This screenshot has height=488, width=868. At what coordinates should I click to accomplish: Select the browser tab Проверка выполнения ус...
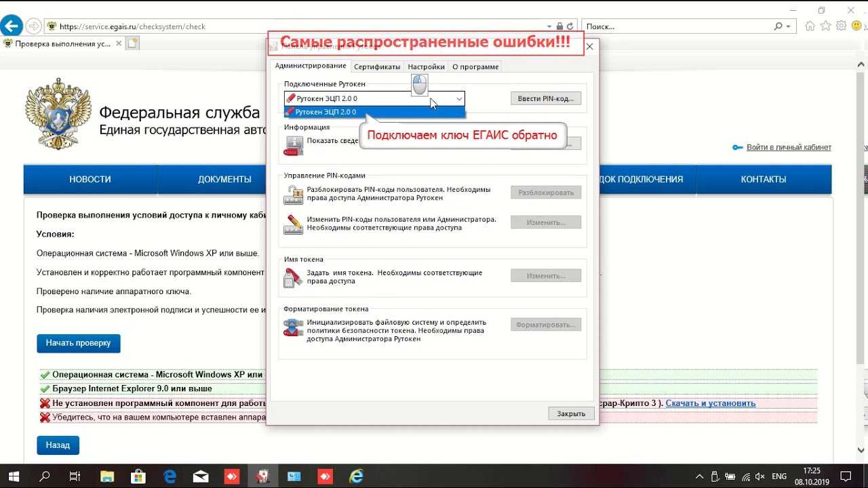point(62,43)
